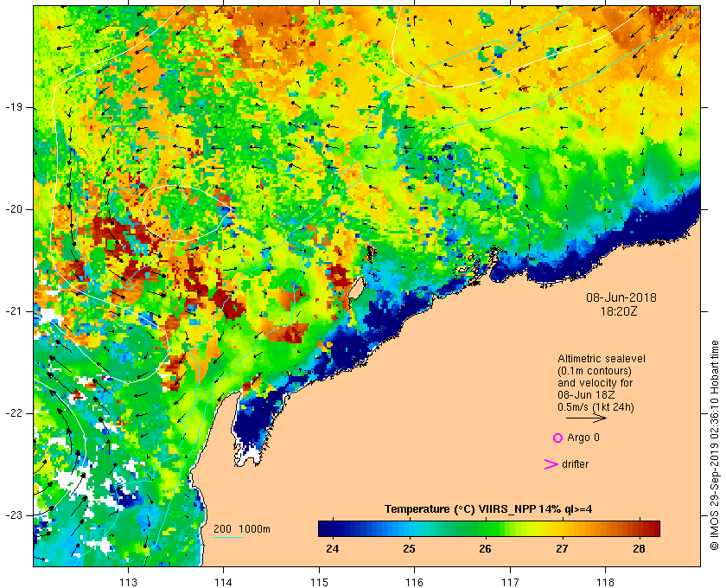
Task: Click the date label 08-Jun-2018
Action: click(621, 297)
